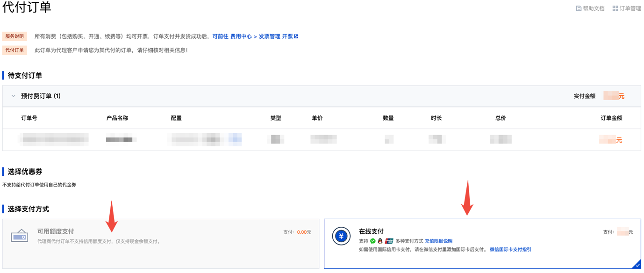
Task: Click the 选择支付方式 section heading
Action: click(28, 209)
